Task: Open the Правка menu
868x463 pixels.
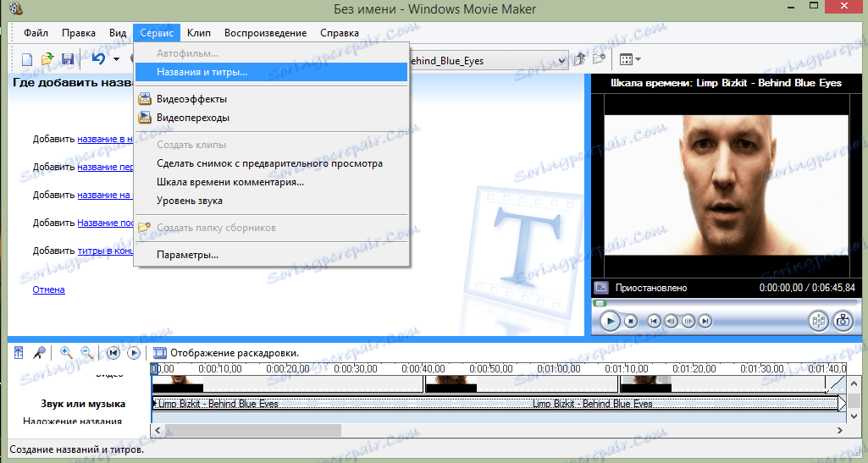Action: (79, 33)
